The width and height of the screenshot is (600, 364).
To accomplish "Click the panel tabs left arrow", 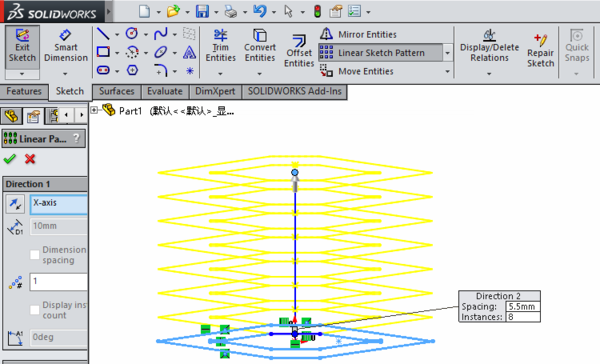I will click(67, 115).
